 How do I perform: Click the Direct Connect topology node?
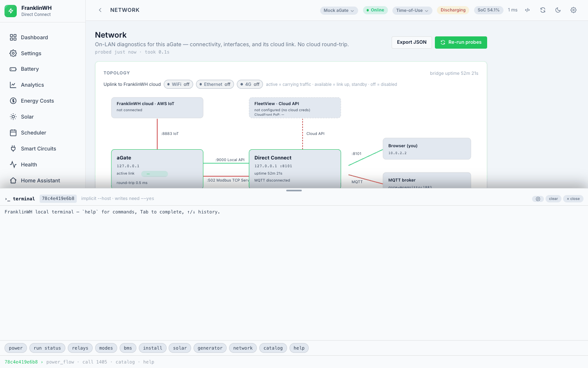pyautogui.click(x=295, y=168)
